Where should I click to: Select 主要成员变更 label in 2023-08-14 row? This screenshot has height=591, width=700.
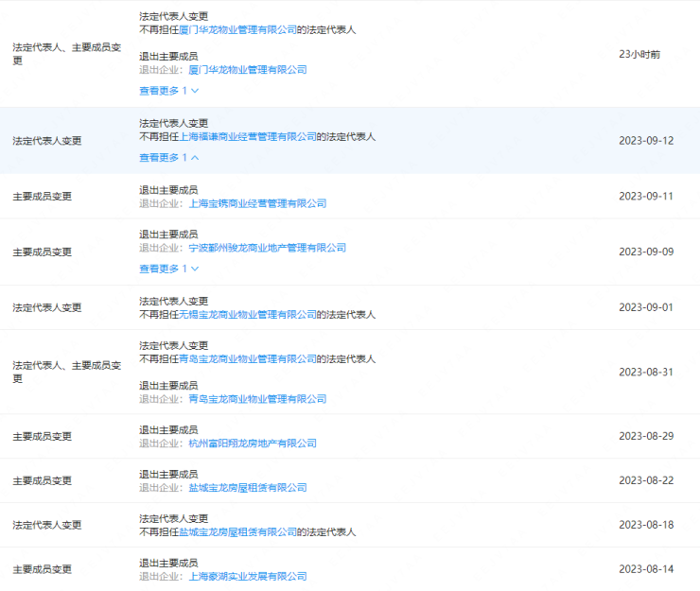coord(42,569)
